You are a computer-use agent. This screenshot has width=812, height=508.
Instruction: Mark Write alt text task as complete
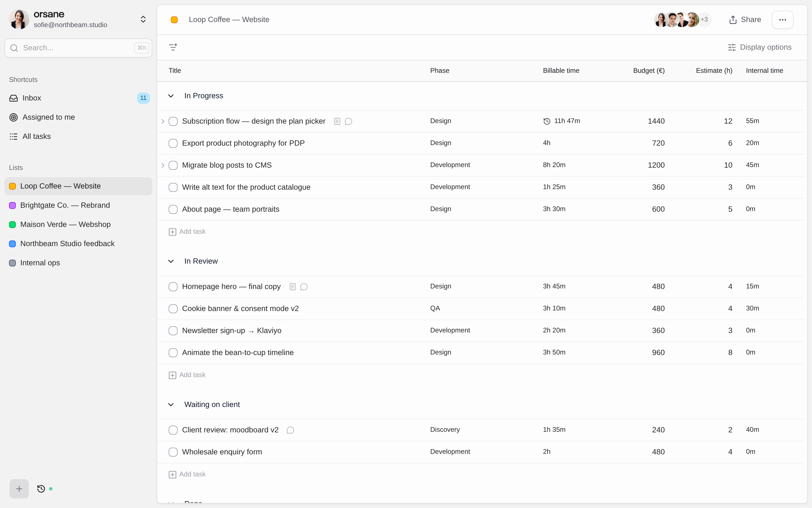[173, 187]
